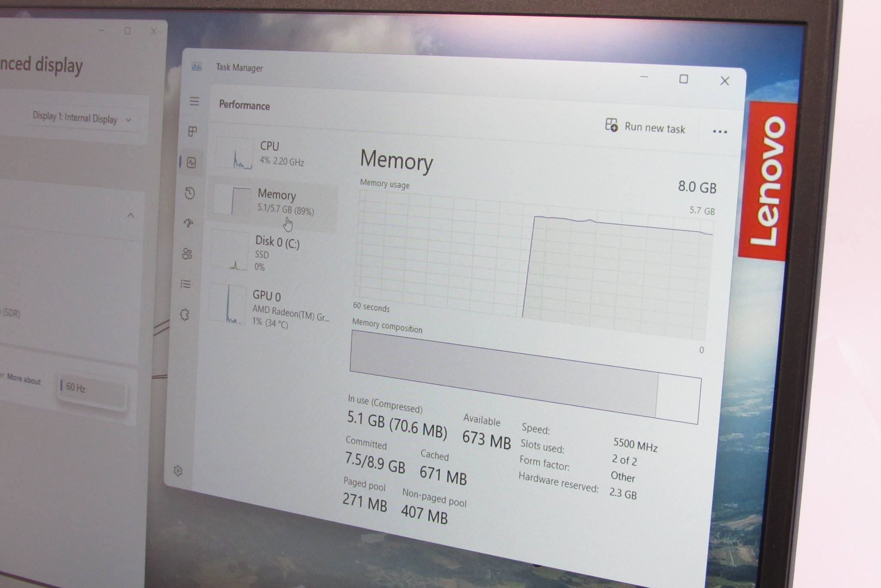Viewport: 881px width, 588px height.
Task: Select the CPU performance entry
Action: pyautogui.click(x=275, y=153)
